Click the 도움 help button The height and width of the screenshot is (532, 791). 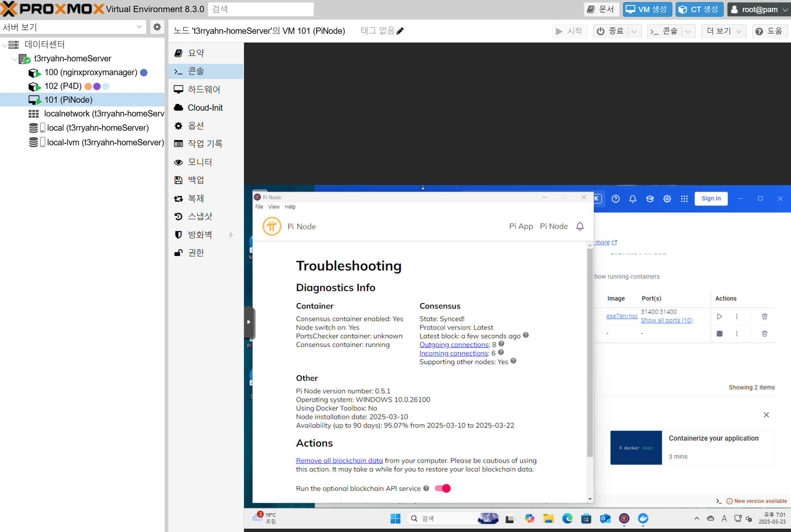(770, 31)
